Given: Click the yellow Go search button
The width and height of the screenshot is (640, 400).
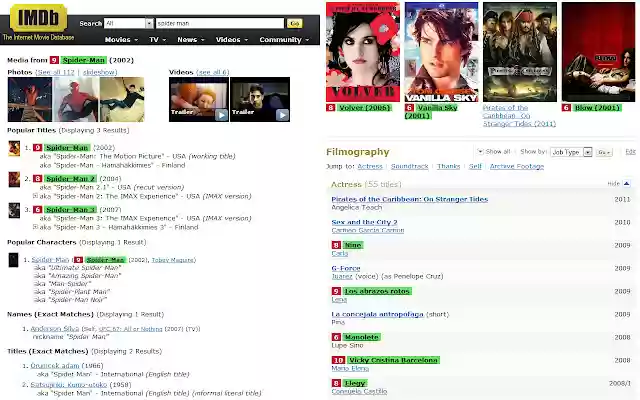Looking at the screenshot, I should [294, 23].
